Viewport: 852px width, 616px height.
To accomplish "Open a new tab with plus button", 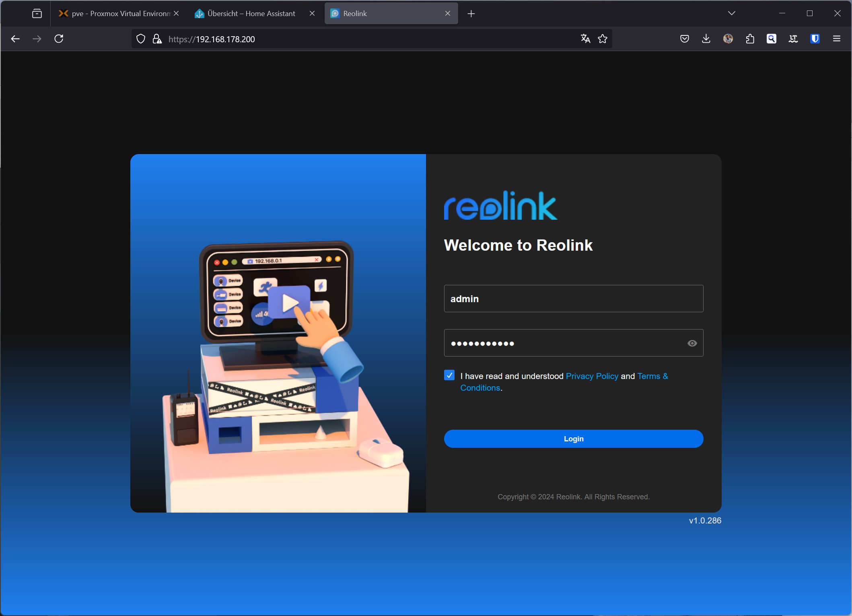I will (471, 14).
